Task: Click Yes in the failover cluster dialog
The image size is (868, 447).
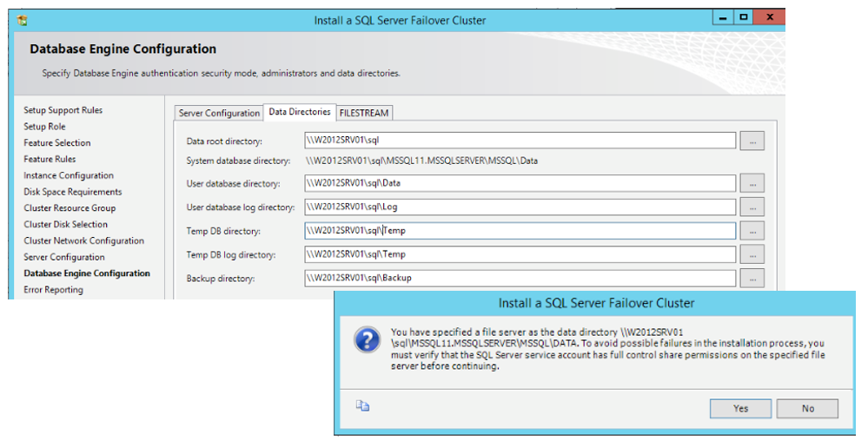Action: [x=740, y=409]
